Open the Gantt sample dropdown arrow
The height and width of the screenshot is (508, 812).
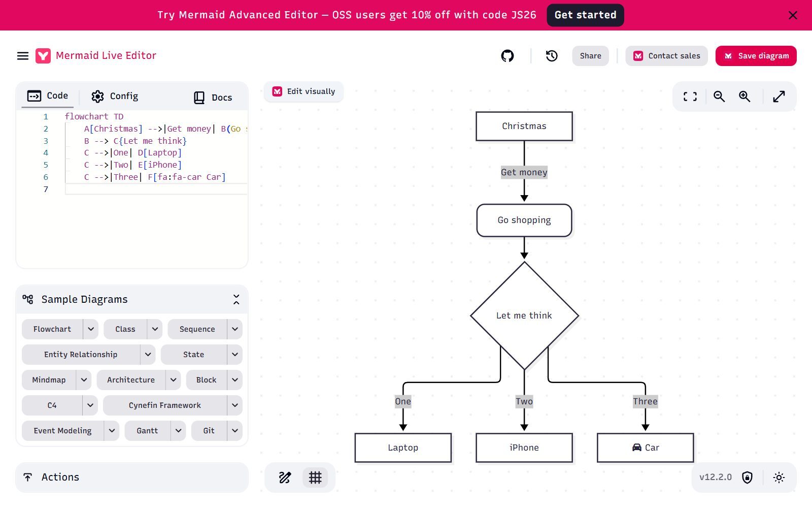tap(178, 431)
